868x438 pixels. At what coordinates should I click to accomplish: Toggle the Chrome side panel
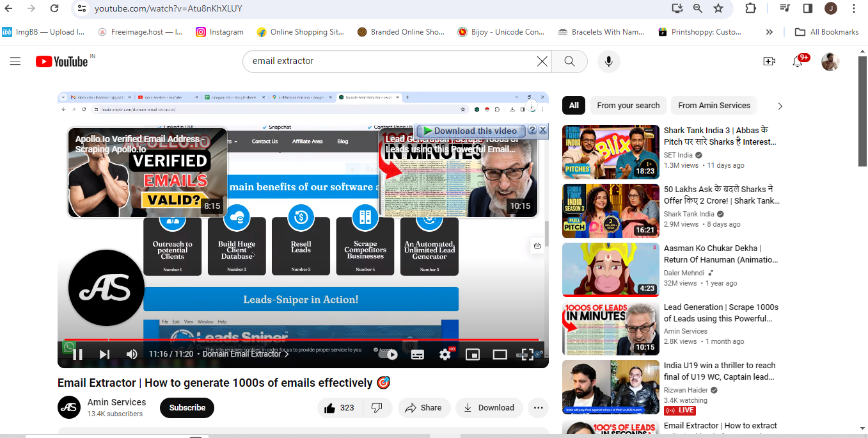tap(808, 8)
